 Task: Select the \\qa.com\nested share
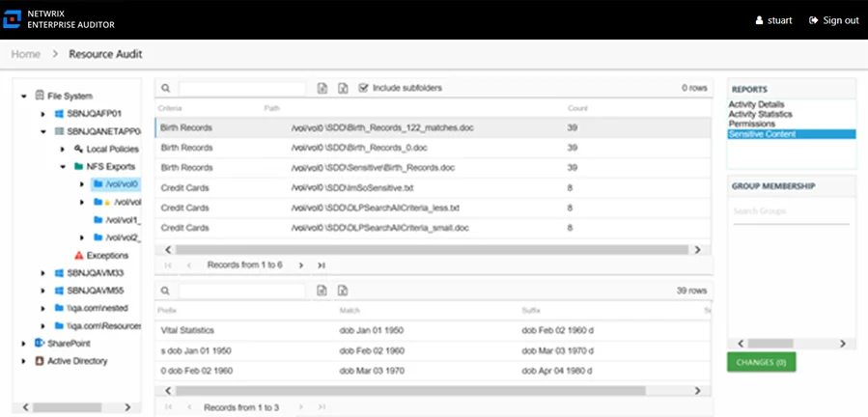pos(92,308)
